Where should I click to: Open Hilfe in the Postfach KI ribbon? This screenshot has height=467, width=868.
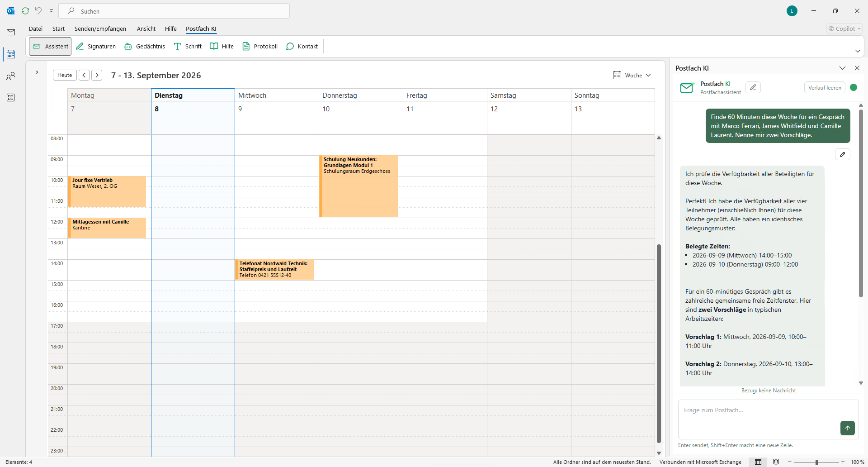[x=222, y=46]
